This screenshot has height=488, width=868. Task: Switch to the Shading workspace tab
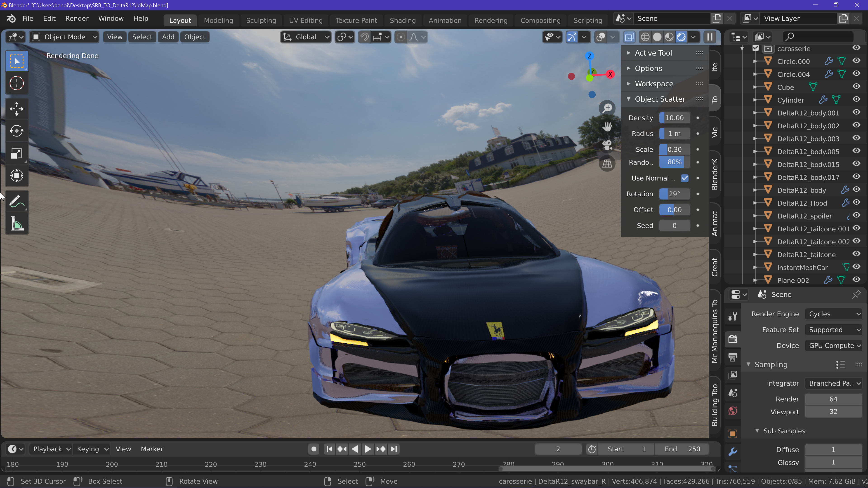(402, 20)
